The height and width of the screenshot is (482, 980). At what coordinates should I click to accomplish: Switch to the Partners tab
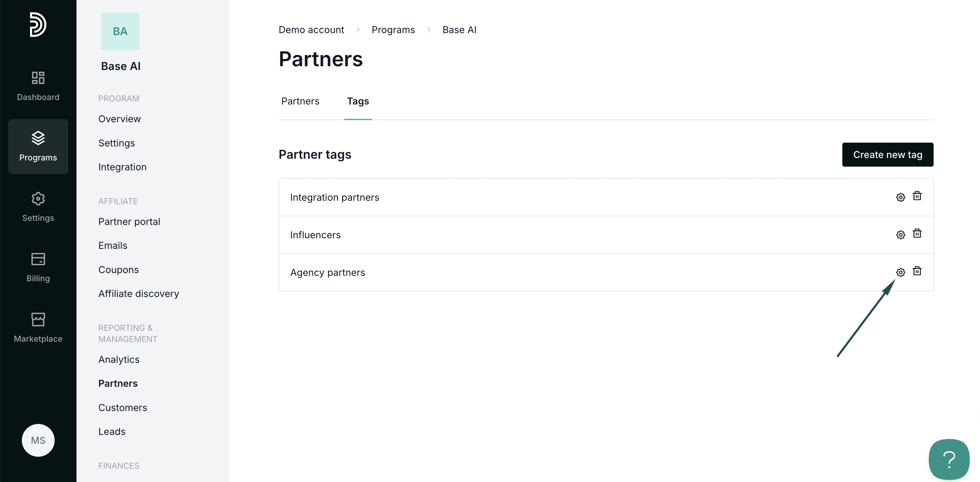point(300,101)
